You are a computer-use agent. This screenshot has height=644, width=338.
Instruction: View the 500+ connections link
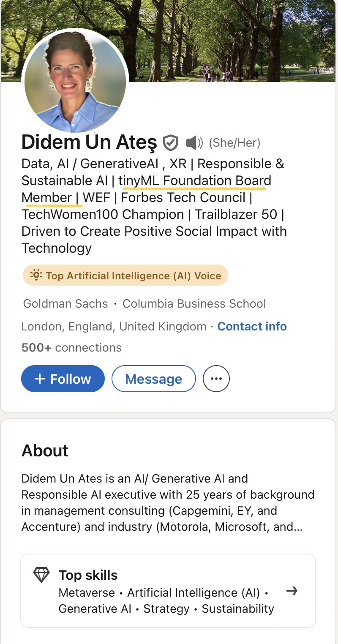click(71, 347)
